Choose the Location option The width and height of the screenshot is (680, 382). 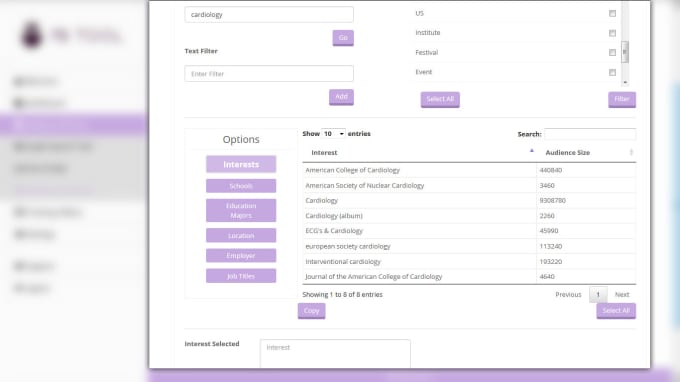coord(241,235)
